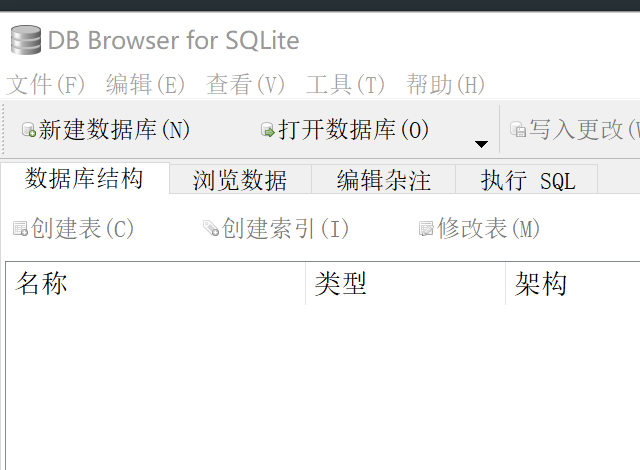Open the 查看(V) menu
Viewport: 640px width, 470px height.
pyautogui.click(x=246, y=85)
